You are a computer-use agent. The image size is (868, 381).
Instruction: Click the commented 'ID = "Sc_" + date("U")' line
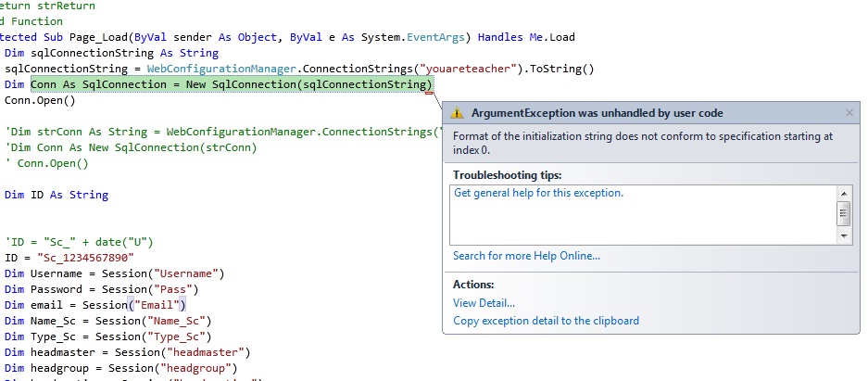tap(79, 242)
